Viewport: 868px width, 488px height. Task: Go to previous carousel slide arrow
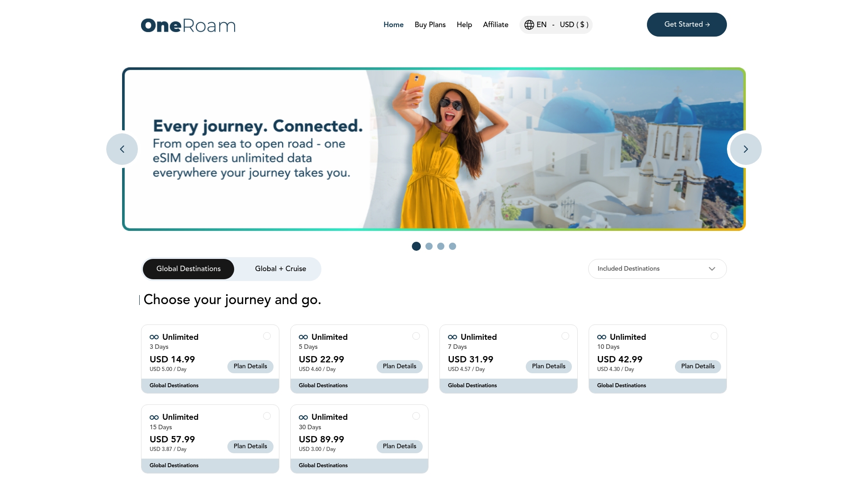pyautogui.click(x=122, y=149)
